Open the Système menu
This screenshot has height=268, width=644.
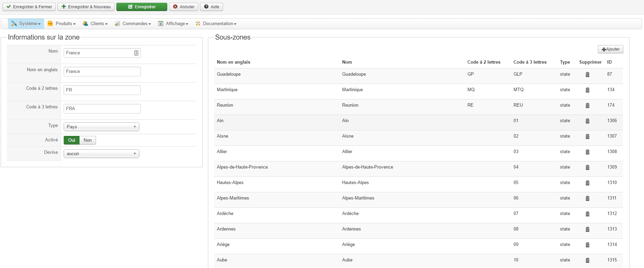click(26, 24)
